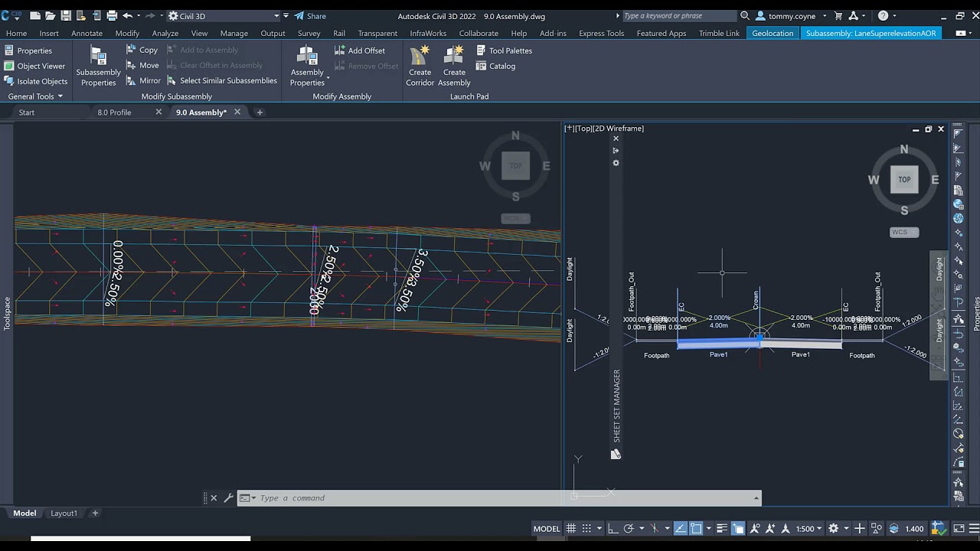Save the drawing with the Save icon
Viewport: 980px width, 551px height.
click(x=66, y=15)
